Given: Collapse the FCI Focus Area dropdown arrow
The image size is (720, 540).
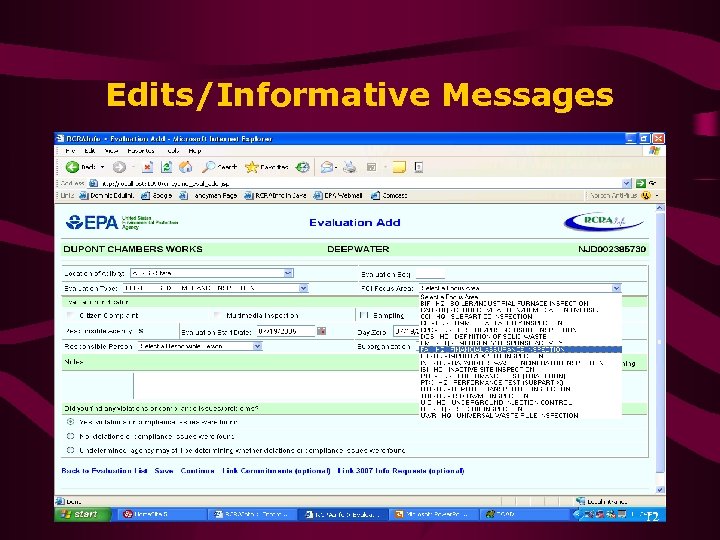Looking at the screenshot, I should pyautogui.click(x=616, y=288).
